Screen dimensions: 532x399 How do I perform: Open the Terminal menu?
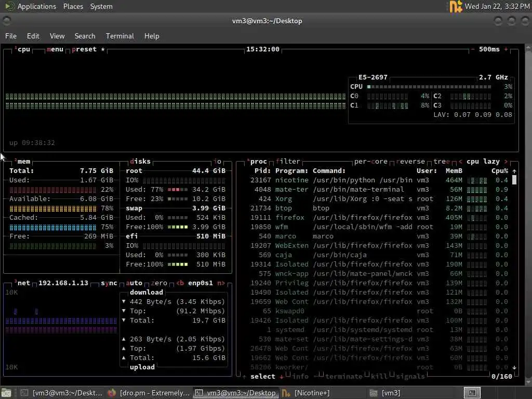coord(120,36)
